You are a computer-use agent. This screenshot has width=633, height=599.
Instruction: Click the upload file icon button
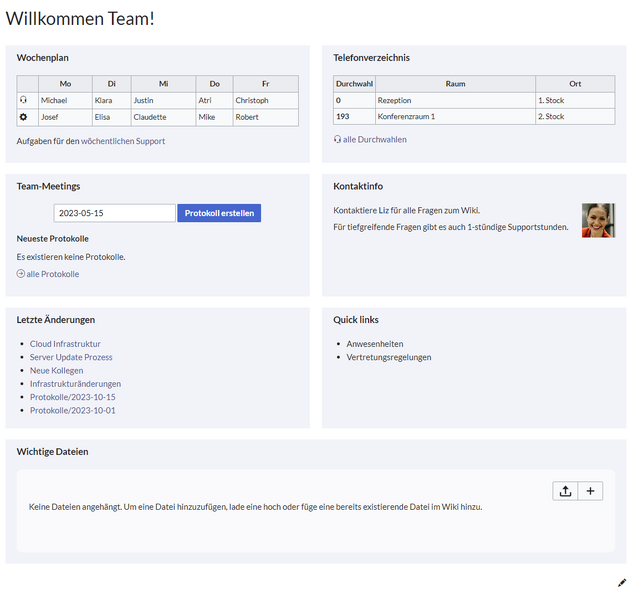(565, 491)
